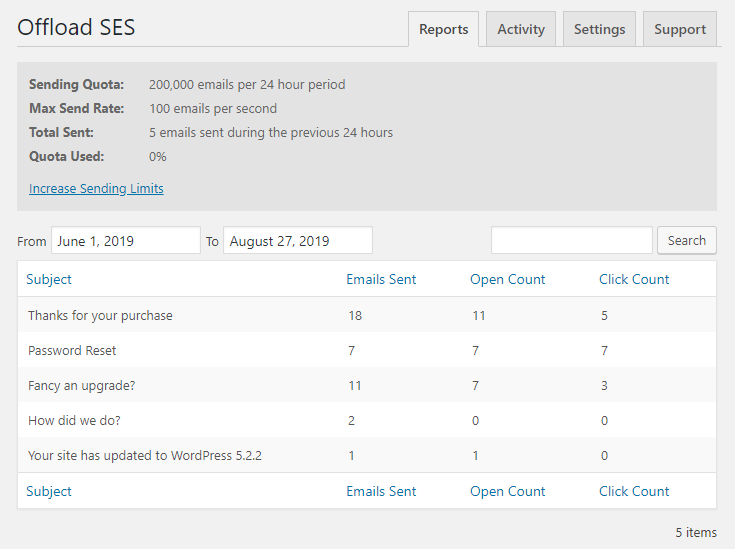This screenshot has width=735, height=549.
Task: Sort by Emails Sent header column
Action: coord(381,279)
